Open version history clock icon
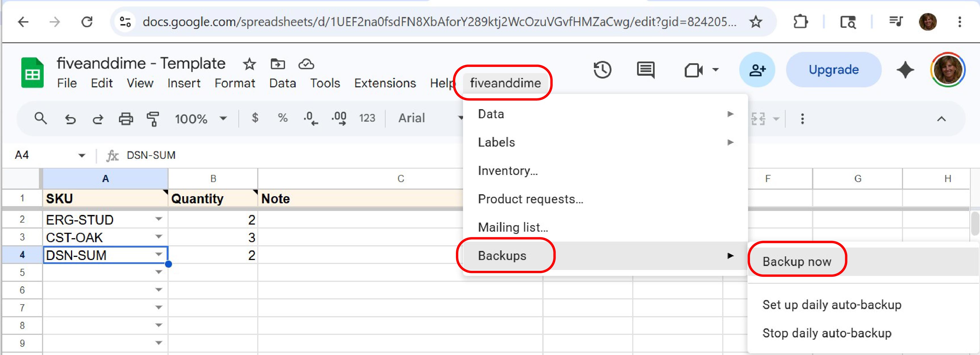Viewport: 980px width, 355px height. 602,70
